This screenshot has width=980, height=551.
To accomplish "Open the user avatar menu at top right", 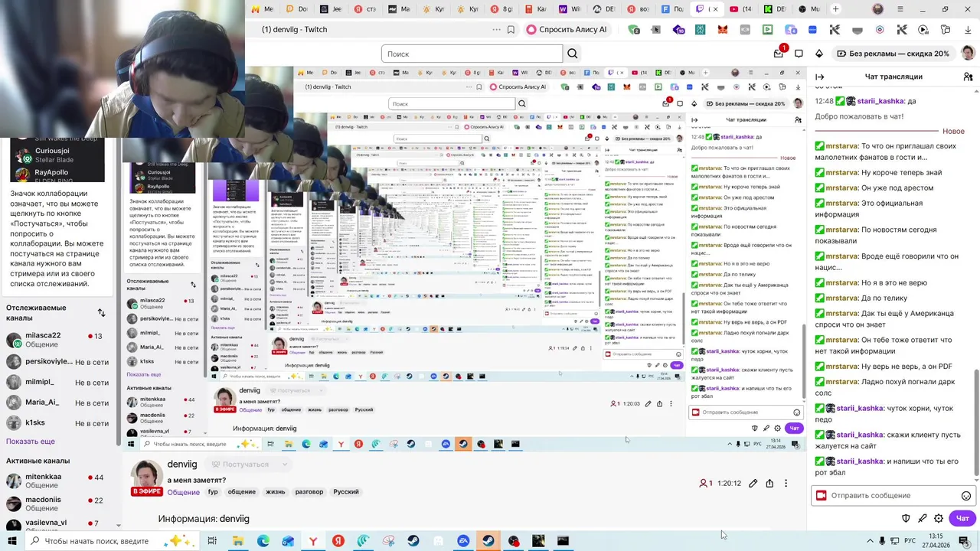I will coord(968,54).
